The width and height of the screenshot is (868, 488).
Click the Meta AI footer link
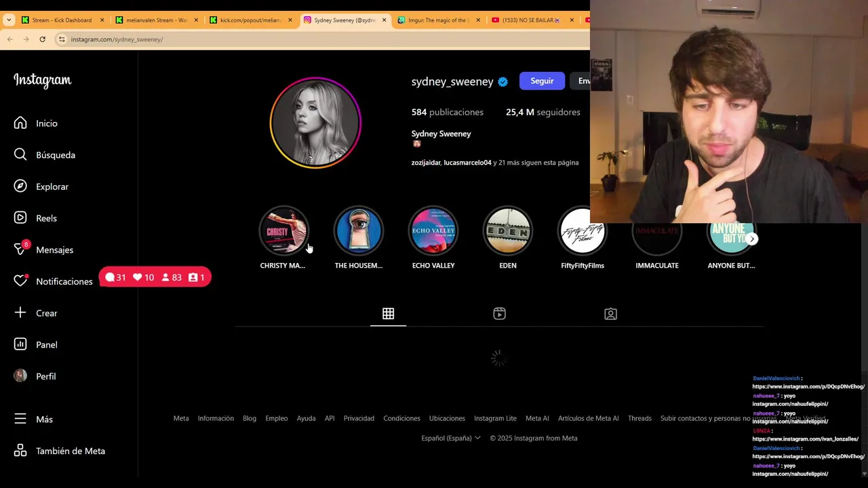537,418
